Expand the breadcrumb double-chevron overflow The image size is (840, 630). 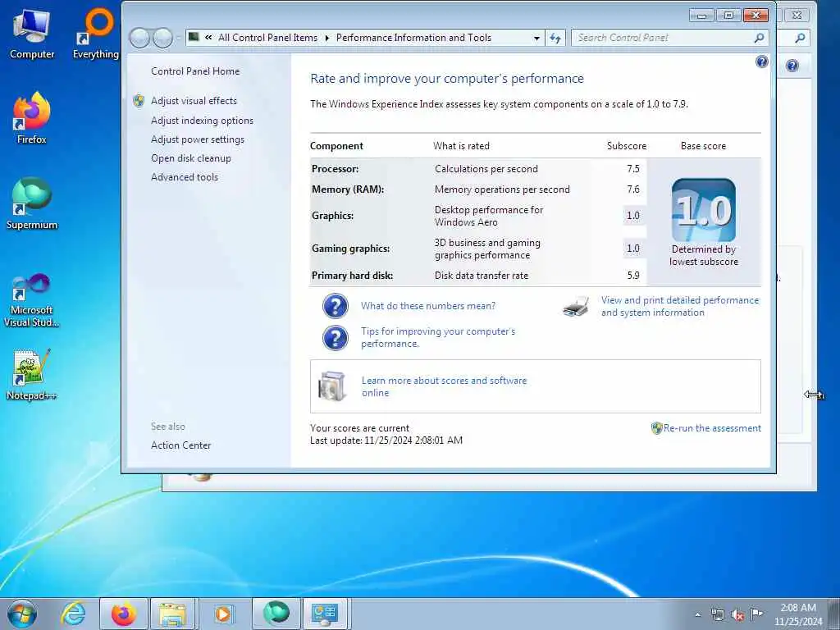coord(208,38)
